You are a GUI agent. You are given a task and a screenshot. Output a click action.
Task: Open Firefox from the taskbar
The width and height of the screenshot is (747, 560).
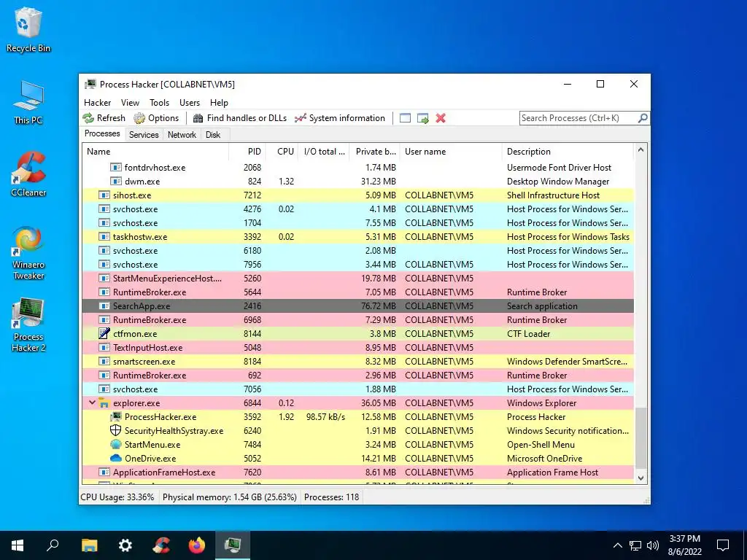click(x=197, y=545)
